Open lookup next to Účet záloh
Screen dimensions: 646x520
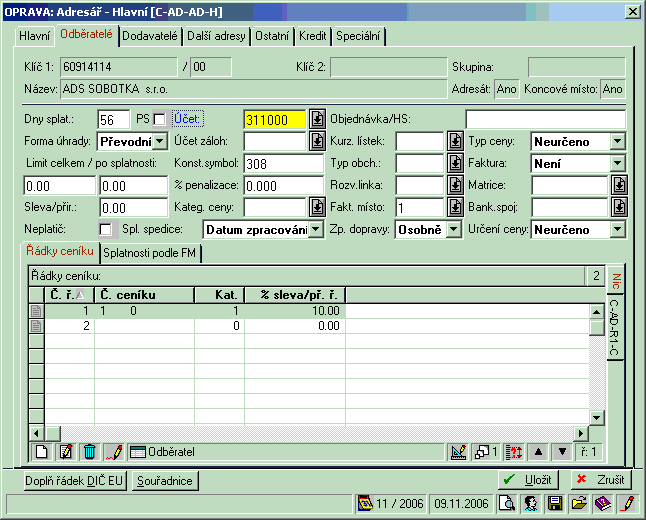[x=317, y=141]
